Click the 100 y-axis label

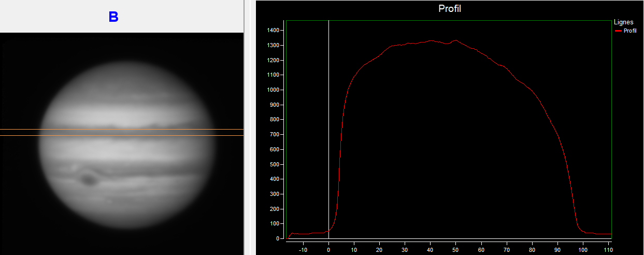pyautogui.click(x=275, y=224)
